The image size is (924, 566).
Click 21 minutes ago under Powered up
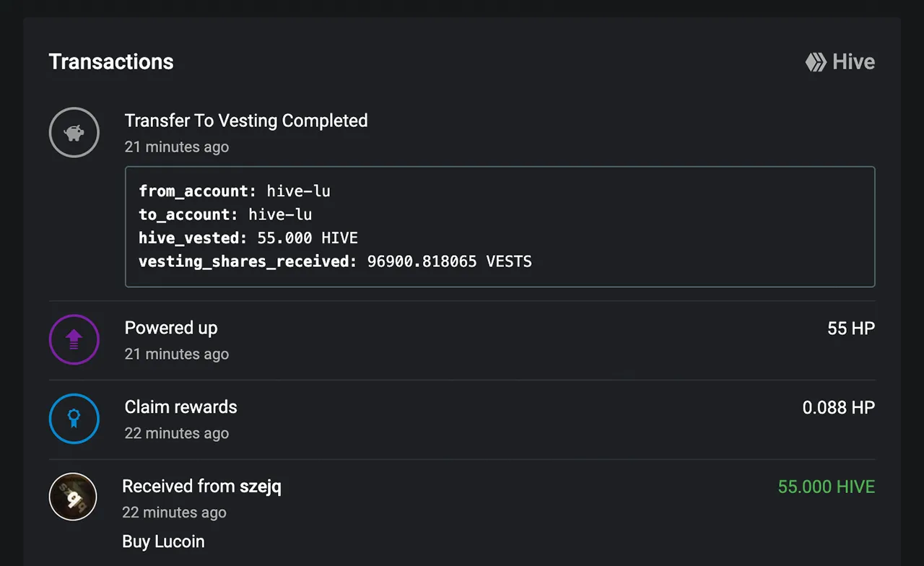(177, 354)
